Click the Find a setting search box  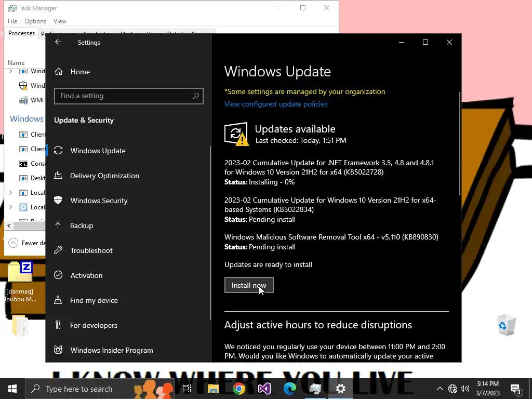tap(129, 96)
